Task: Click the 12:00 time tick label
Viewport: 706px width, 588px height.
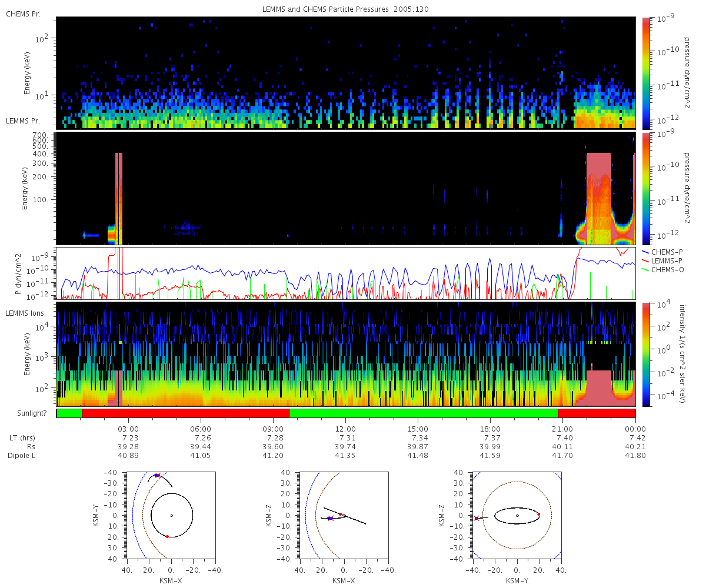Action: tap(345, 429)
